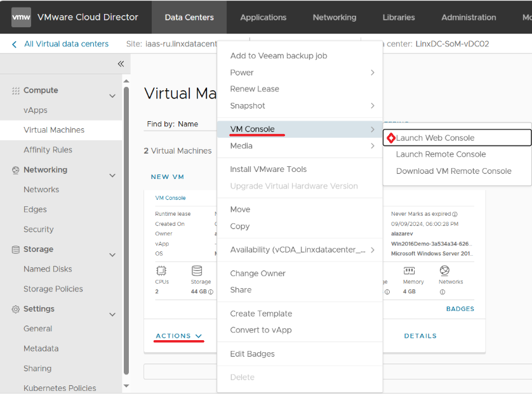
Task: Click the info icon beside 44 GB storage
Action: point(211,292)
